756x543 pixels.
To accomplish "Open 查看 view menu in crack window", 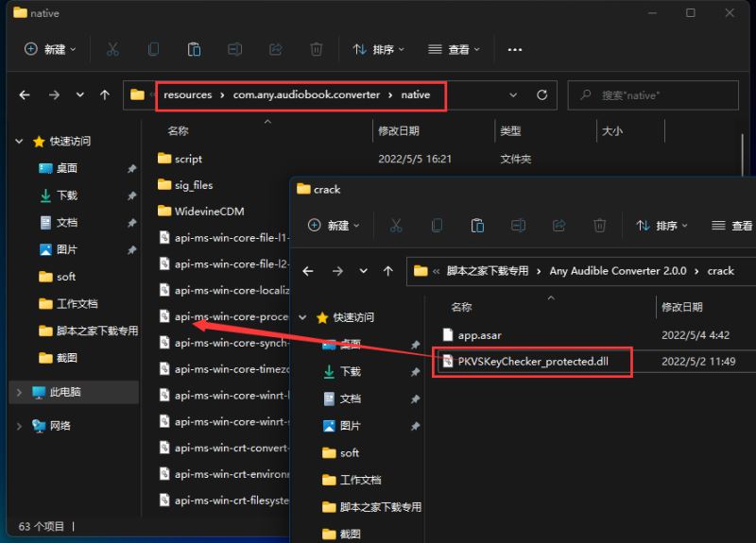I will [731, 226].
